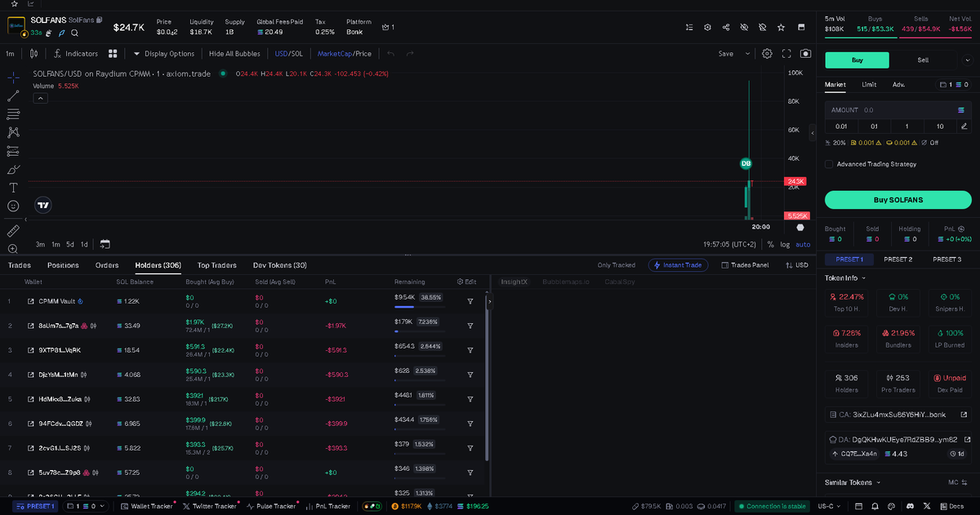980x515 pixels.
Task: Enable Advanced Trading Strategy checkbox
Action: (829, 164)
